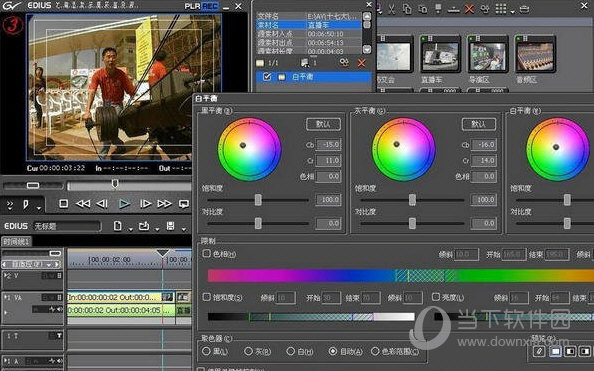
Task: Toggle the 白平衡 filter checkbox
Action: tap(267, 77)
